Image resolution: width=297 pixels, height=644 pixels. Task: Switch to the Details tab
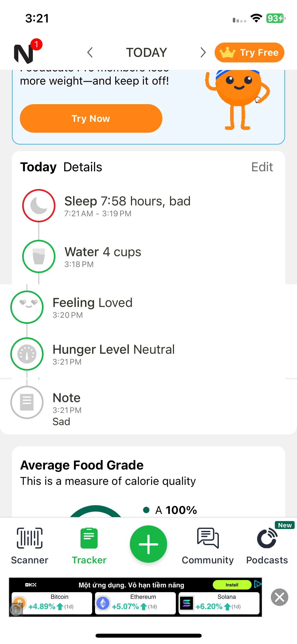(83, 167)
